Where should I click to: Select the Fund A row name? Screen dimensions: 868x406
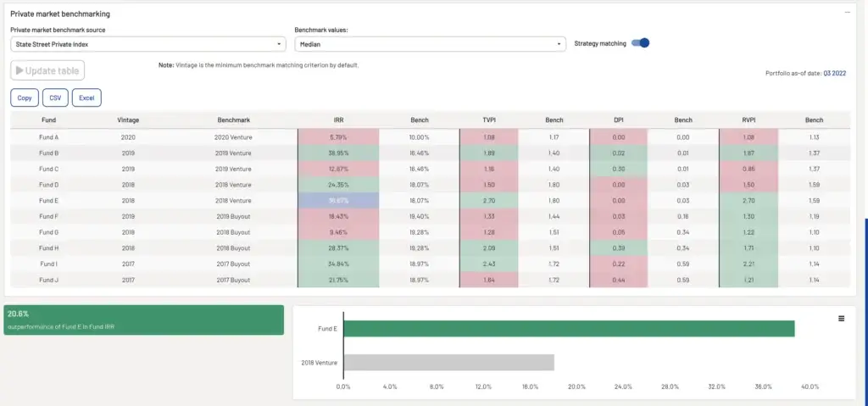pos(48,137)
